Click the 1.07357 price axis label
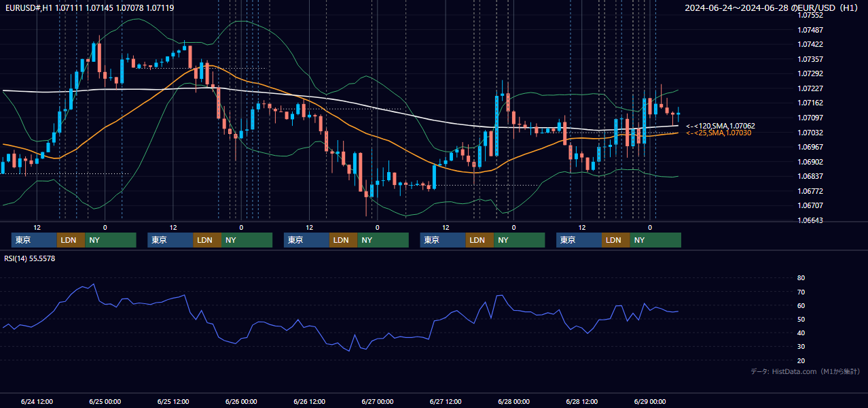 810,59
